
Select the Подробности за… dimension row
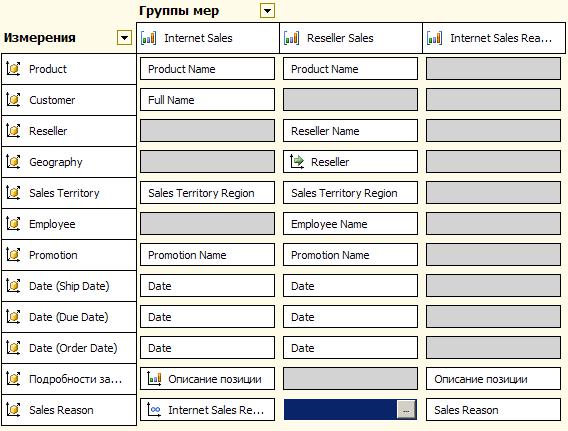[x=69, y=379]
